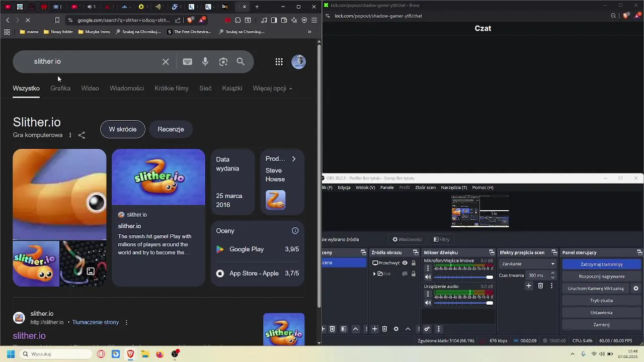Viewport: 644px width, 362px height.
Task: Switch to Wiadomości search tab
Action: [x=127, y=88]
